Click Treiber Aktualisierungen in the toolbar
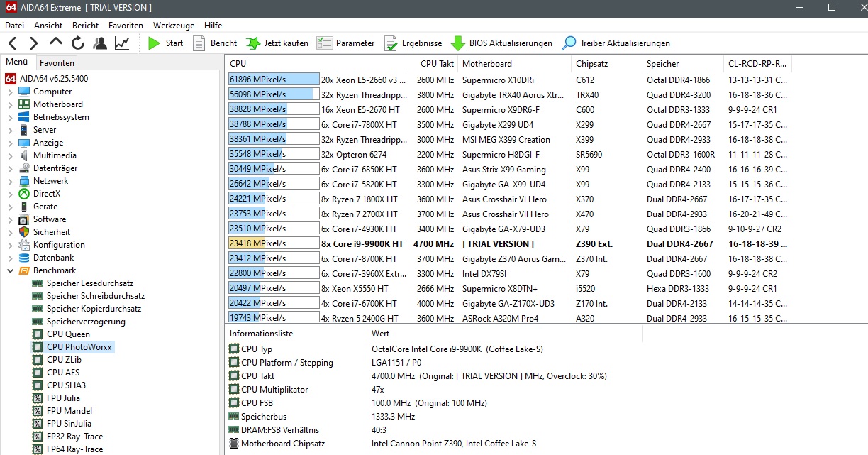The image size is (868, 455). (x=616, y=43)
